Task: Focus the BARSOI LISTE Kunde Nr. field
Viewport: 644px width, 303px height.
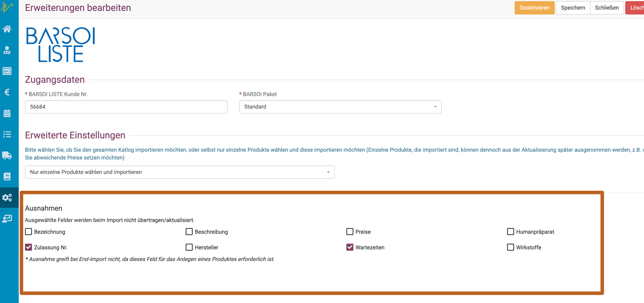Action: [126, 107]
